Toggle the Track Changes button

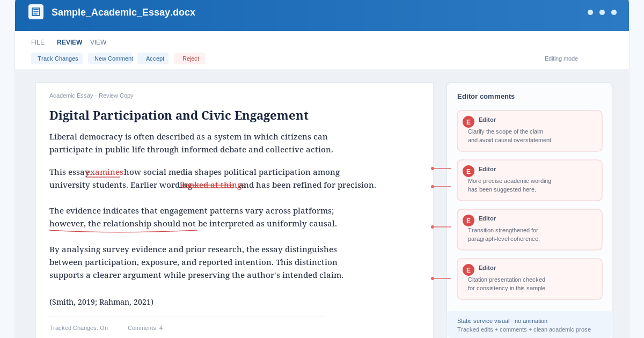tap(57, 58)
